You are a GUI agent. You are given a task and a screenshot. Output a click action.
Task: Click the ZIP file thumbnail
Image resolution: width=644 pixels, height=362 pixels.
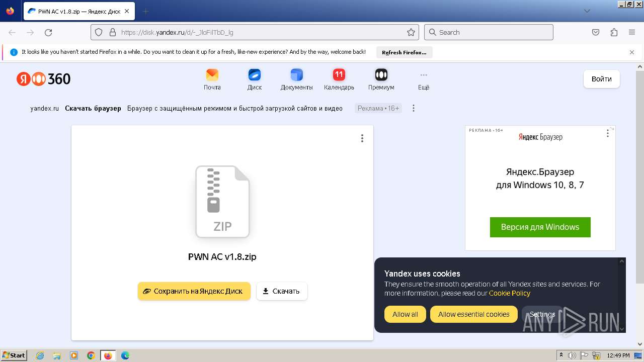222,202
